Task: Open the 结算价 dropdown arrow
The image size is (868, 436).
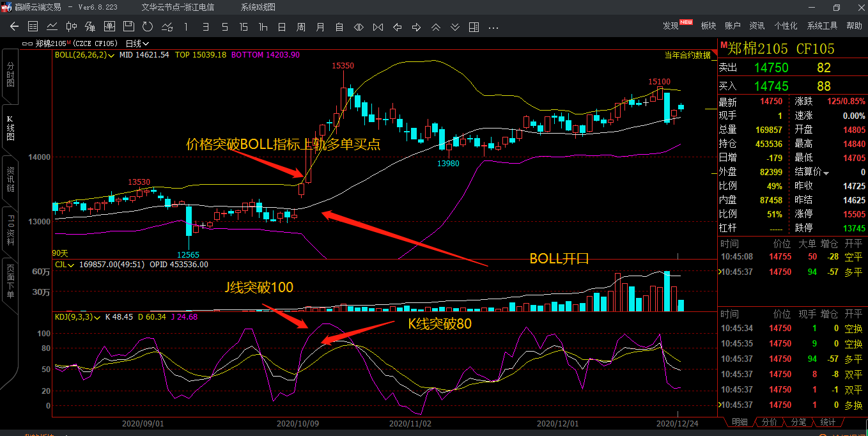Action: coord(826,173)
